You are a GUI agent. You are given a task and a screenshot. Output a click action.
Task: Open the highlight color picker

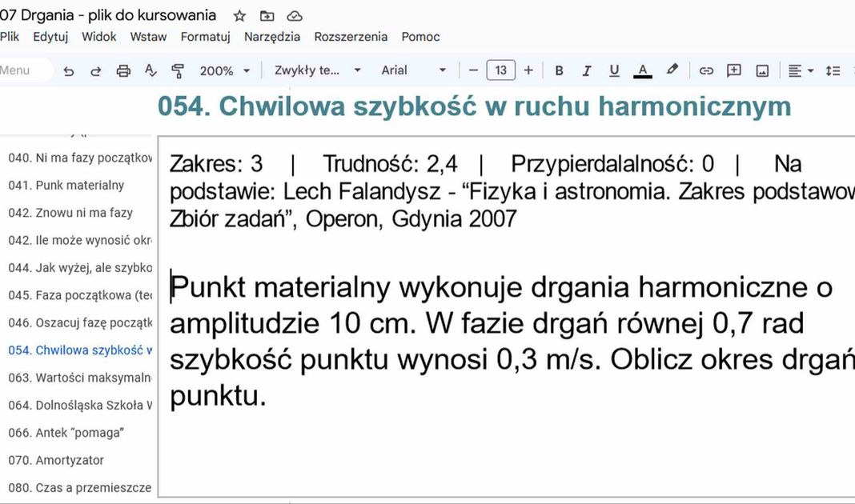[672, 70]
